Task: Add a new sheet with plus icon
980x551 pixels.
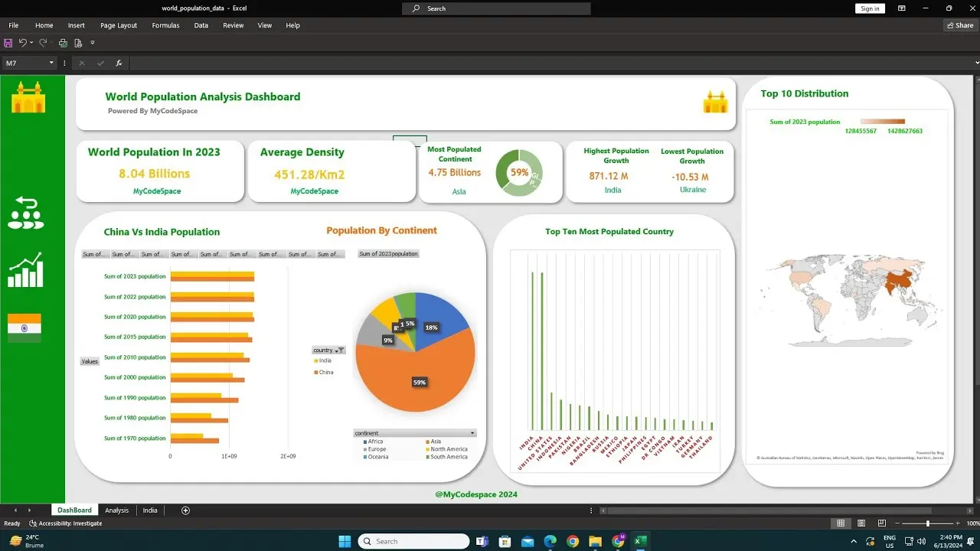Action: pyautogui.click(x=185, y=510)
